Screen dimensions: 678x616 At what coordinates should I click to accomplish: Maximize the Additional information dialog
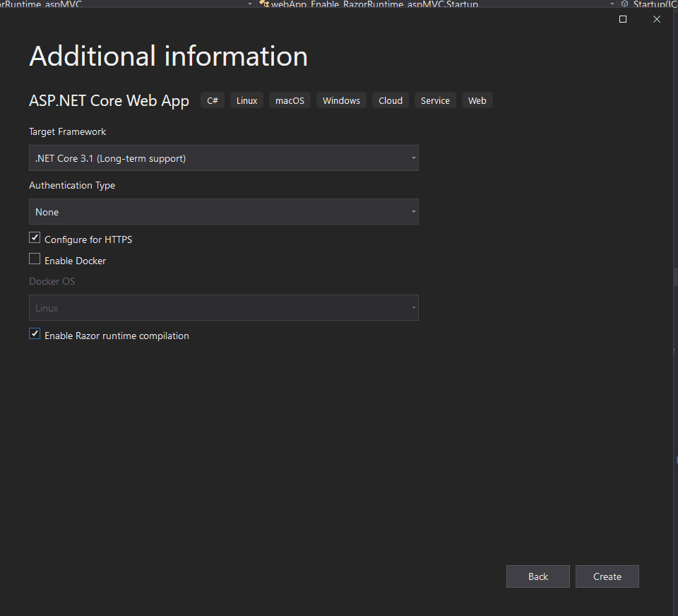(623, 20)
